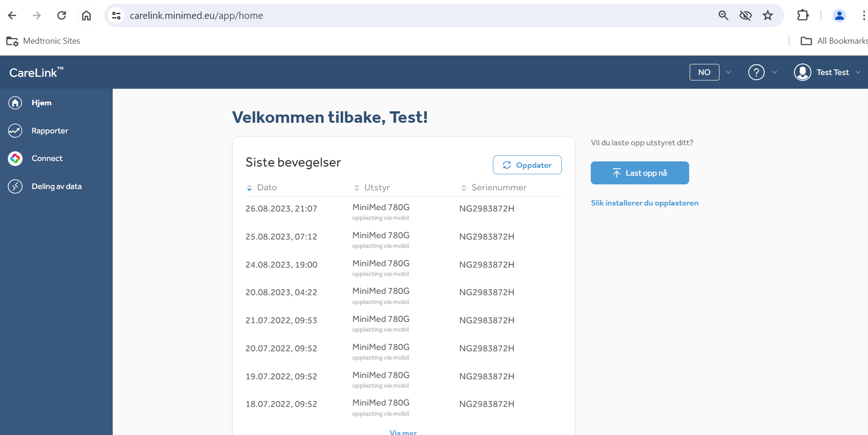Image resolution: width=868 pixels, height=435 pixels.
Task: View site information icon in address bar
Action: pos(116,16)
